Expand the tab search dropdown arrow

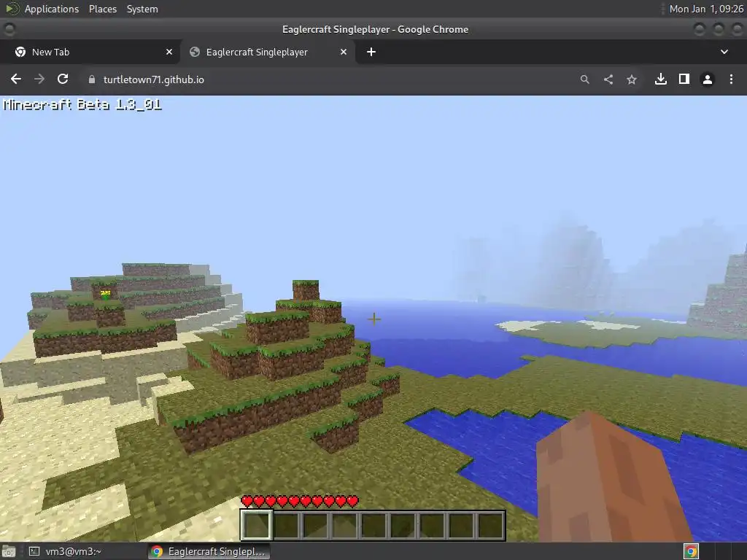coord(724,52)
